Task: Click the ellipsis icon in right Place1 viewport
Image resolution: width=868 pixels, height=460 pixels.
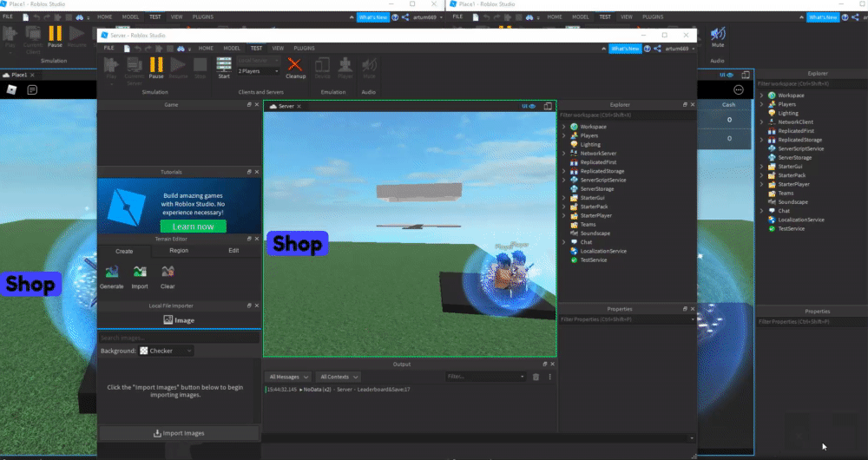Action: click(739, 89)
